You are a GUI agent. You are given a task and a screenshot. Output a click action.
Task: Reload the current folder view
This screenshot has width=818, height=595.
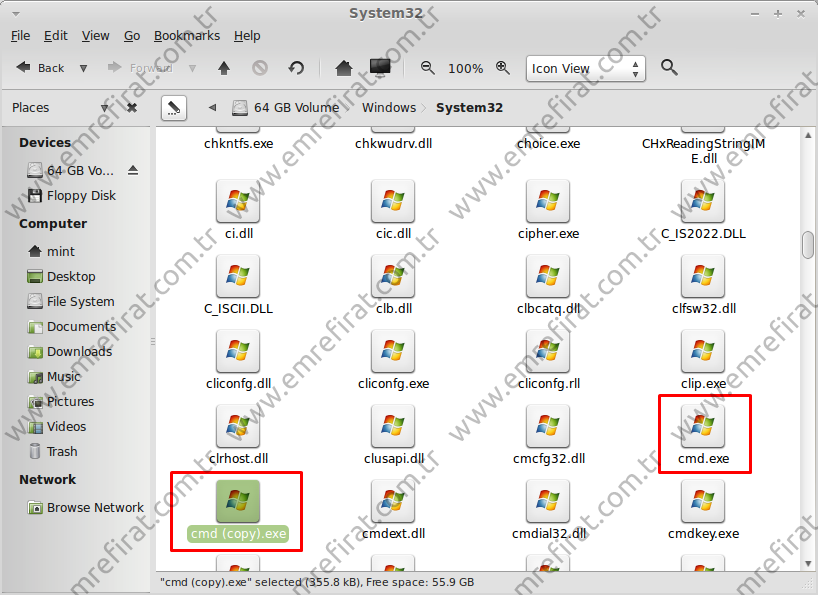(x=296, y=68)
